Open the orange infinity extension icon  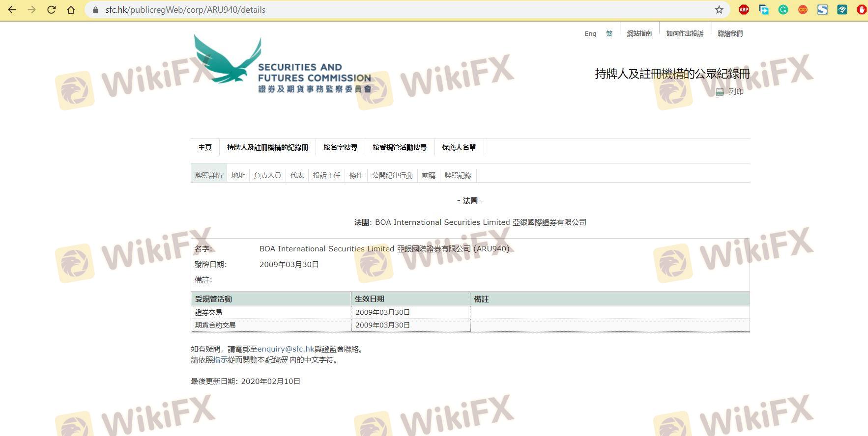click(x=803, y=9)
